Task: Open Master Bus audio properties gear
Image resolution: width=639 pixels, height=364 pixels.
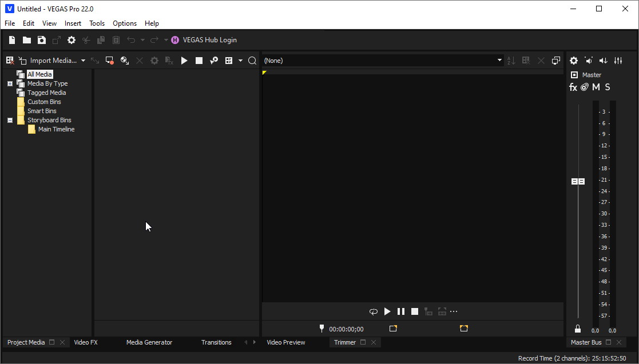Action: pos(574,61)
